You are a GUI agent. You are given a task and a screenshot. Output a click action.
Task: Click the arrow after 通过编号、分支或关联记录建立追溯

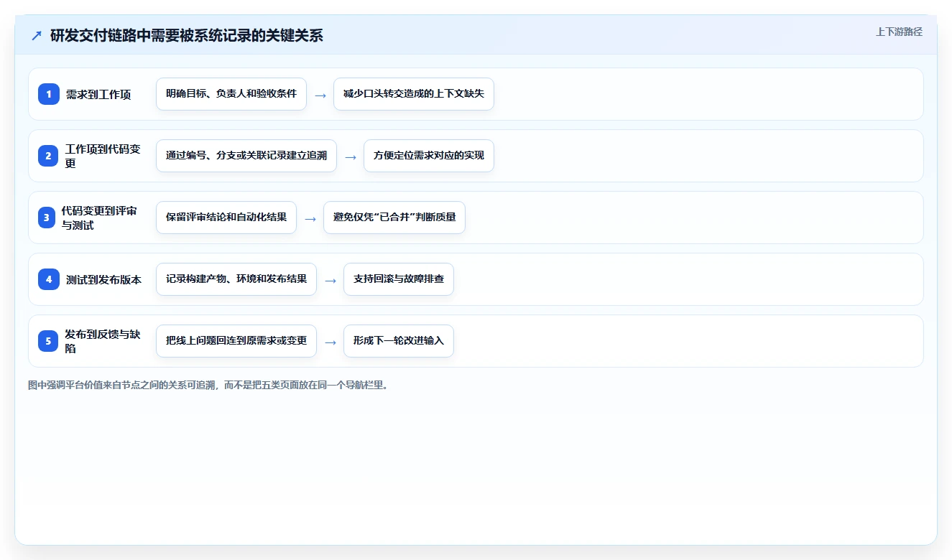[x=351, y=157]
